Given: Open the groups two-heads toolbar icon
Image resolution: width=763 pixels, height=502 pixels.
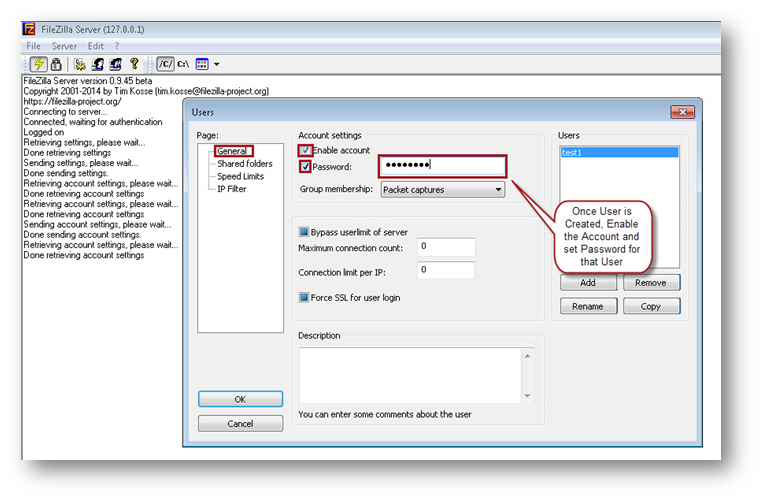Looking at the screenshot, I should click(116, 64).
